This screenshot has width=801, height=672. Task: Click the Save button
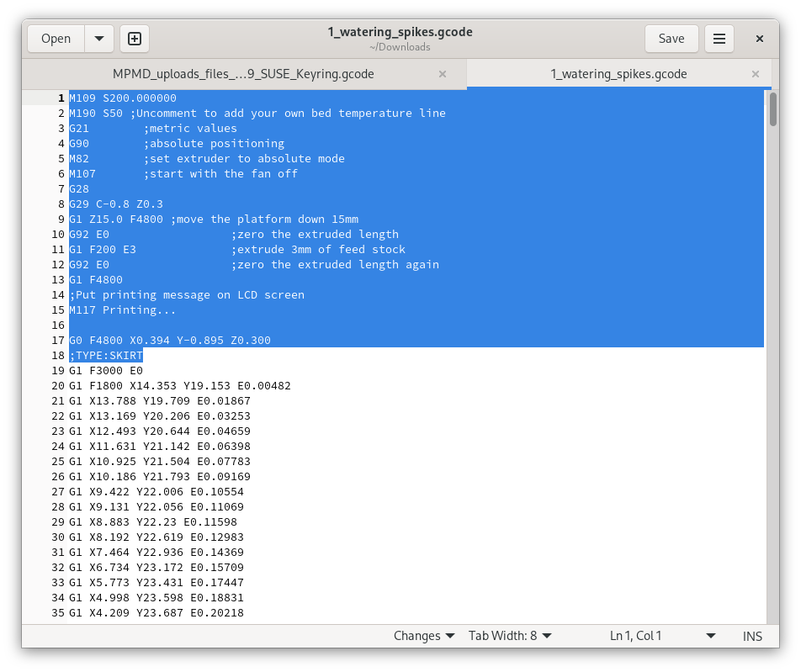click(671, 39)
